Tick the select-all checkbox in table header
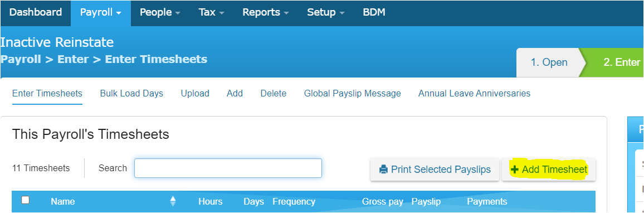The height and width of the screenshot is (213, 644). pyautogui.click(x=26, y=200)
